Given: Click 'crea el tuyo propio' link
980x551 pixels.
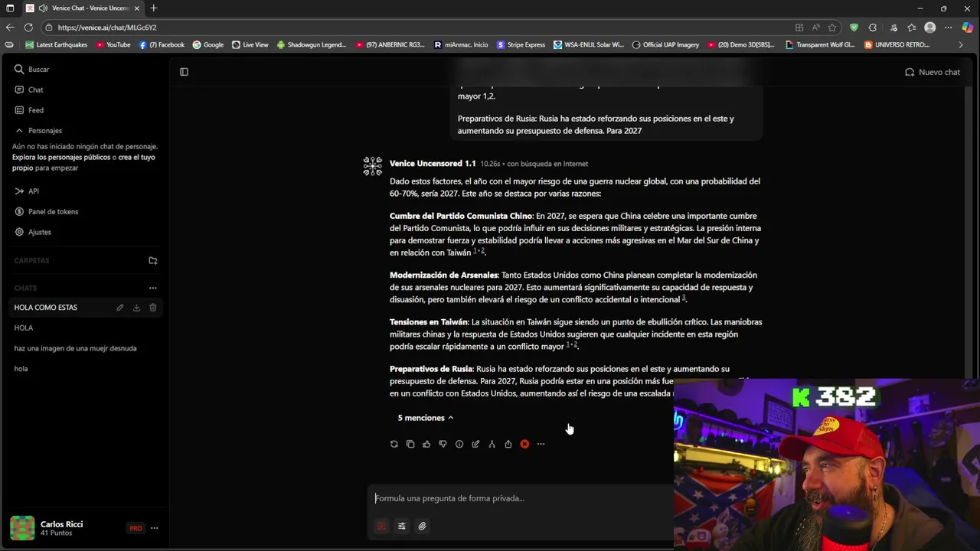Looking at the screenshot, I should [x=83, y=162].
